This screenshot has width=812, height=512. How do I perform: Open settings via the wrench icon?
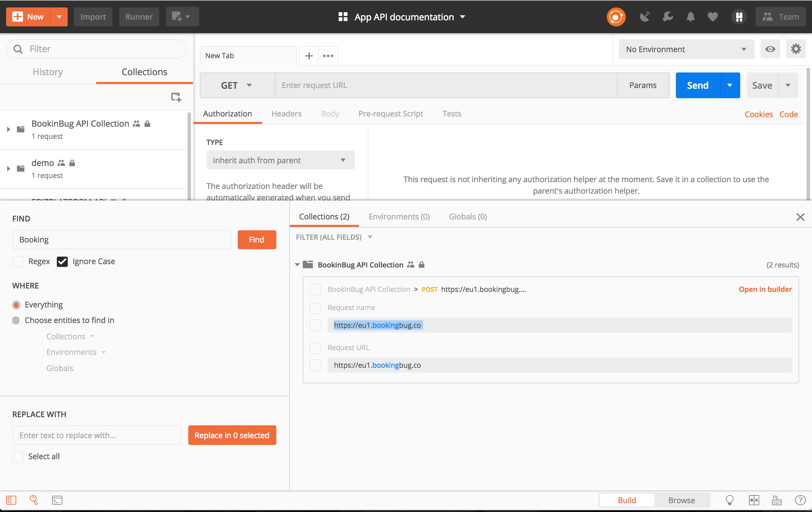[x=667, y=17]
